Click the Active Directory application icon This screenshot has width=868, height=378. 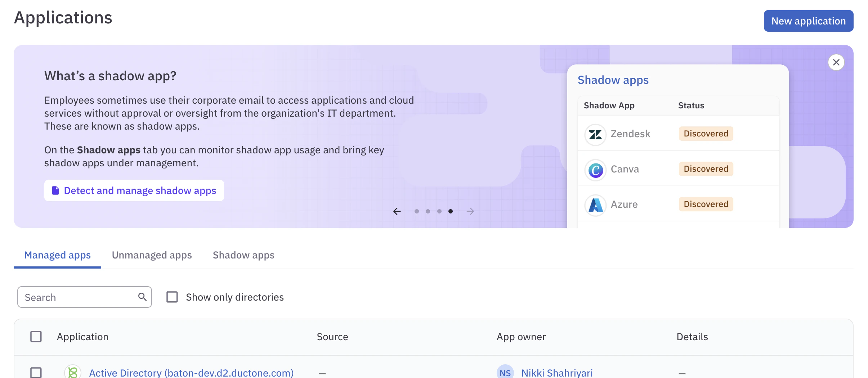click(x=73, y=373)
